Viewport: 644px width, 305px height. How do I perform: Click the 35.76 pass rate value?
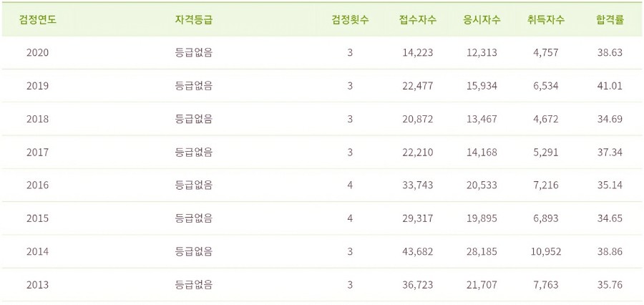pos(610,285)
